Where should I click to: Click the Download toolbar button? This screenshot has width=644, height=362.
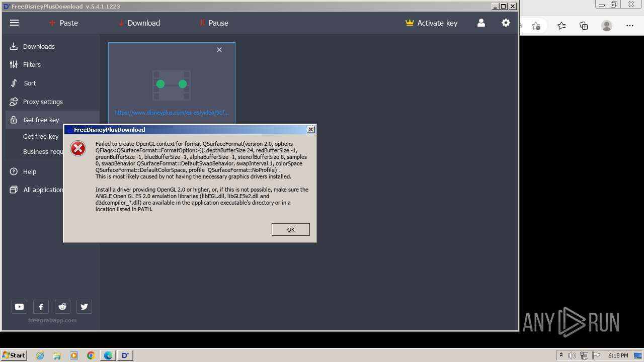139,23
